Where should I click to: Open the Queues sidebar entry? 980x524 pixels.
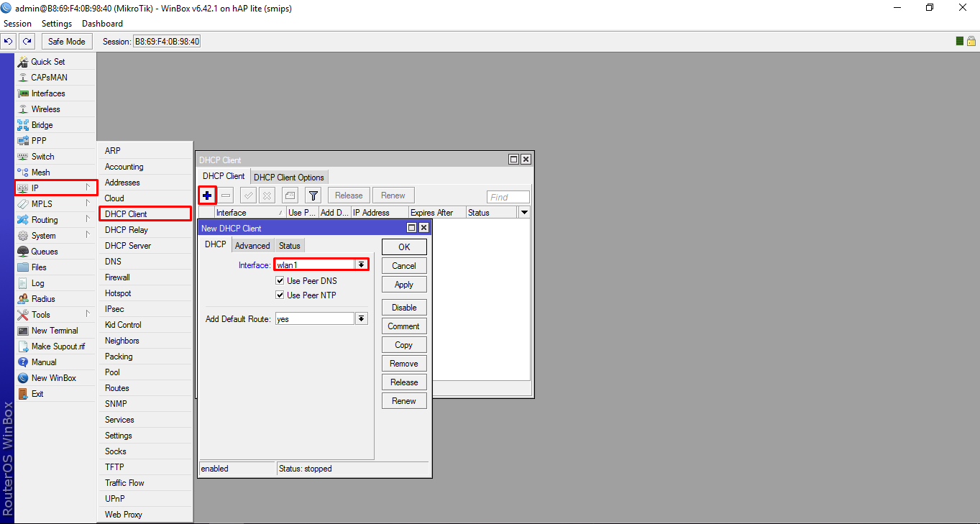[55, 252]
